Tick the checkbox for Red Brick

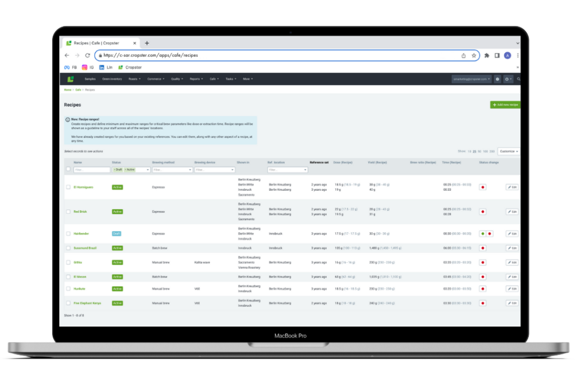pos(69,211)
